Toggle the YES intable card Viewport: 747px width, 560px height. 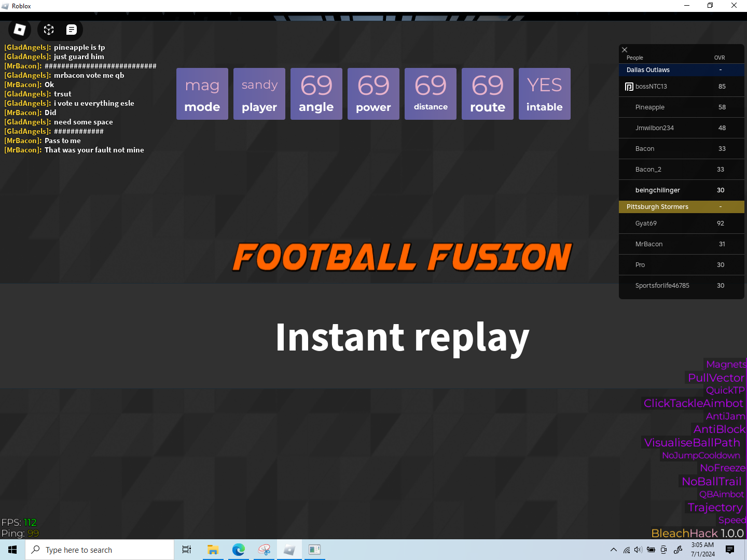545,94
